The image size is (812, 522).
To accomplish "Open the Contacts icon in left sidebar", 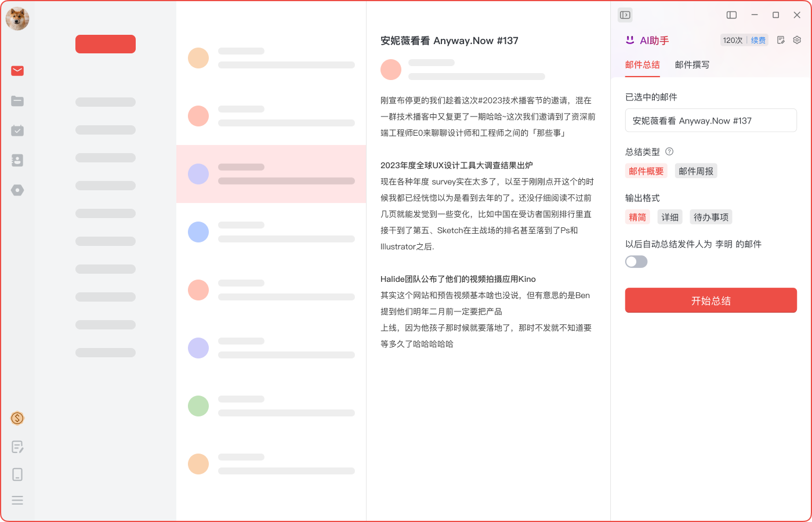I will pos(17,160).
